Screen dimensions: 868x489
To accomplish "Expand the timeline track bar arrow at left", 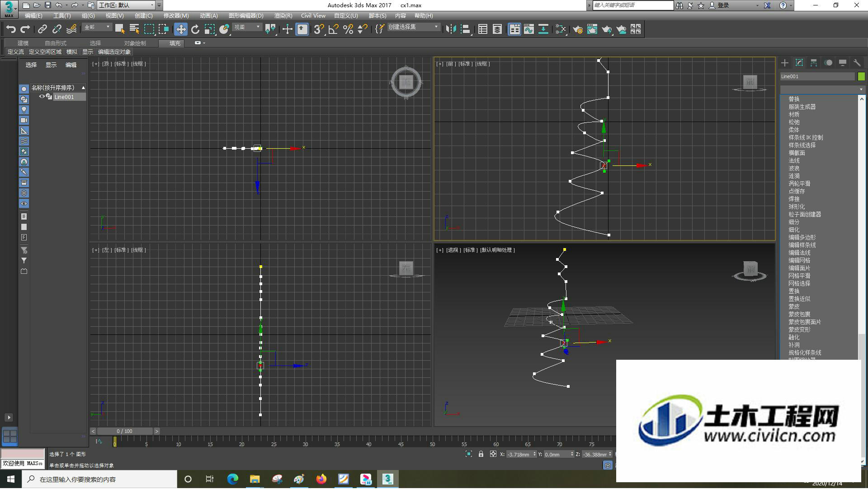I will (9, 418).
